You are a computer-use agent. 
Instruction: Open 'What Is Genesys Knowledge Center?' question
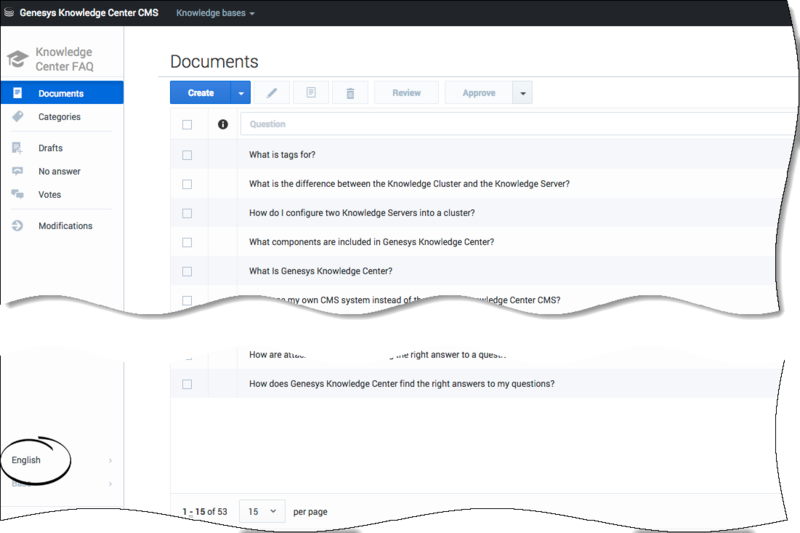320,271
